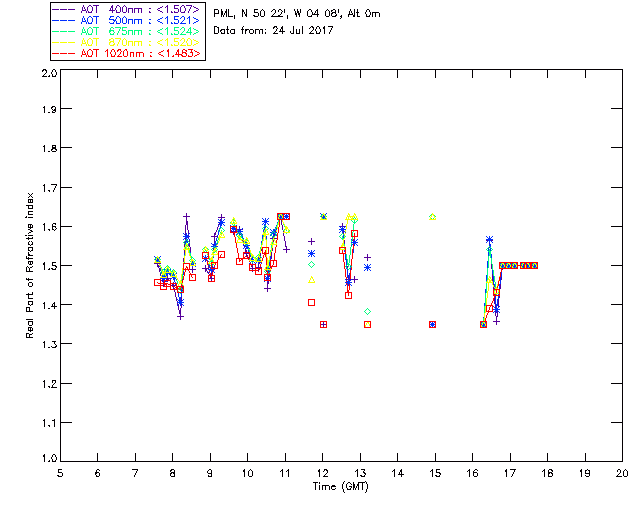Click the 13 hour x-axis label

pyautogui.click(x=360, y=473)
